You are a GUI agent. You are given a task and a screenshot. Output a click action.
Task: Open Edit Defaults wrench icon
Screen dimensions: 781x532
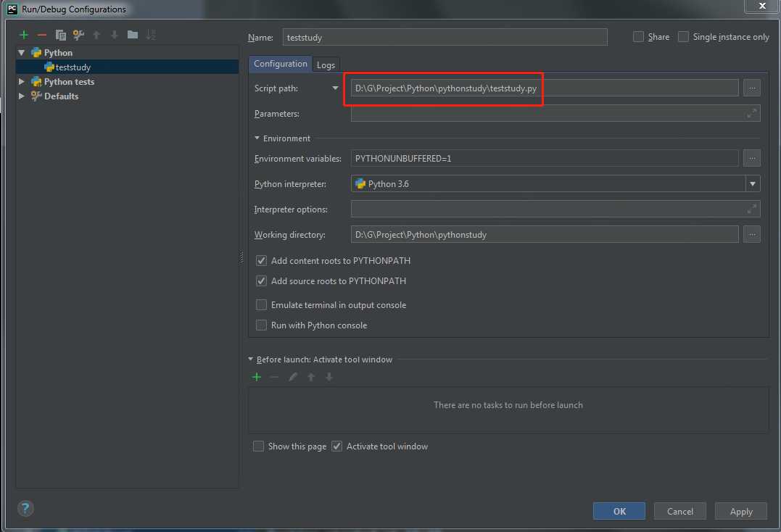point(78,35)
